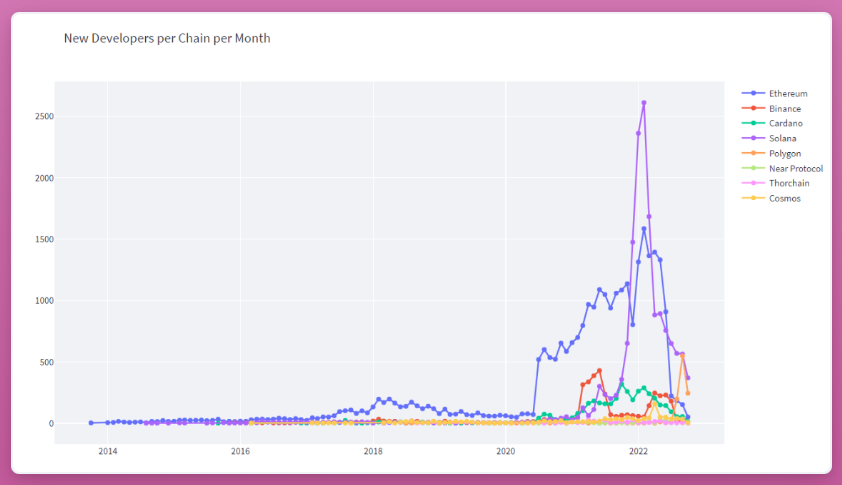Click the 2016 x-axis label
842x485 pixels.
click(240, 451)
